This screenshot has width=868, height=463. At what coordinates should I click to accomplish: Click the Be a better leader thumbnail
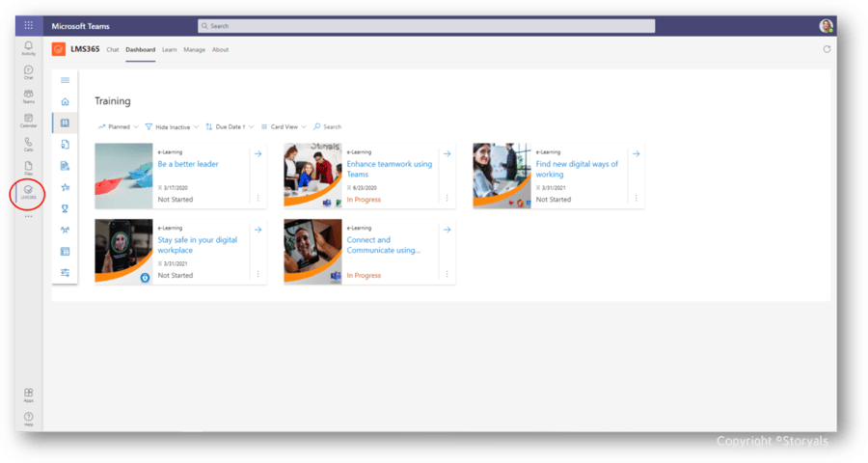click(x=124, y=177)
